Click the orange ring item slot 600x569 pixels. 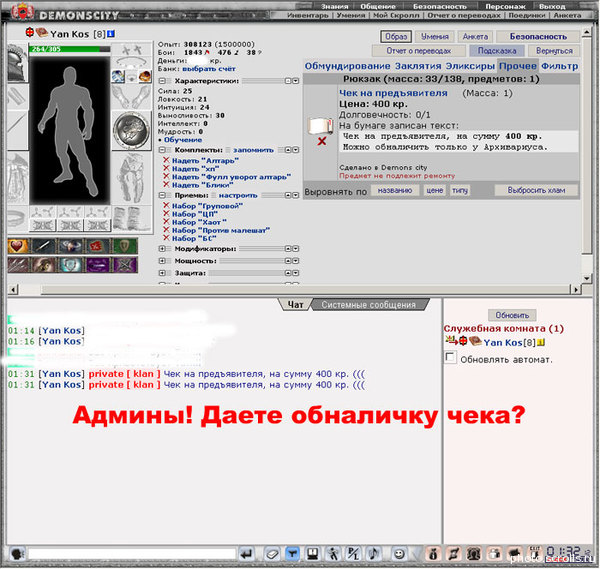[x=145, y=76]
